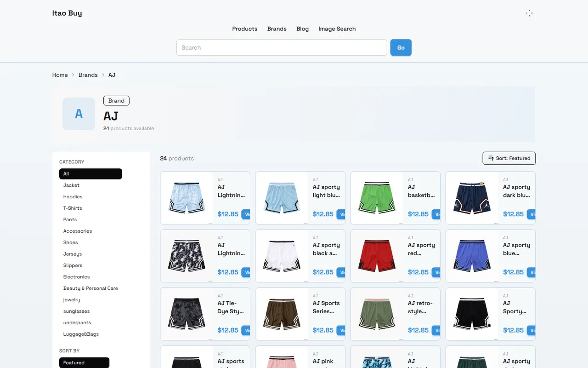Viewport: 588px width, 368px height.
Task: Filter by Jerseys category
Action: coord(73,254)
